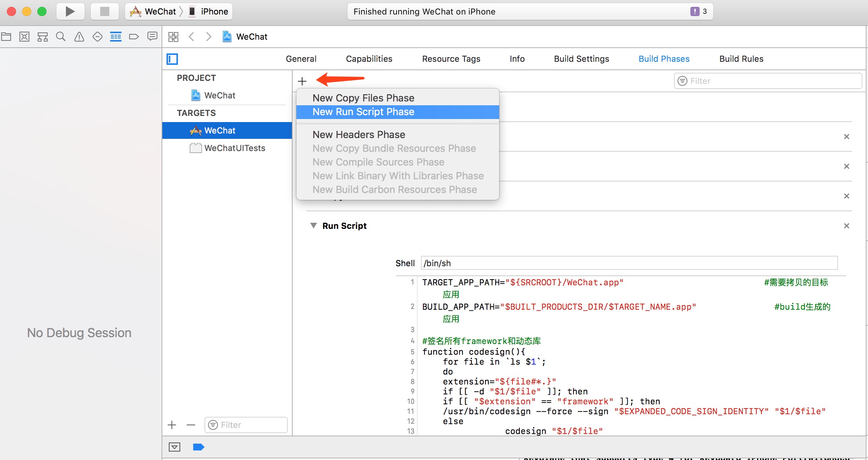The image size is (868, 460).
Task: Click the No Debug Session label
Action: pos(79,333)
